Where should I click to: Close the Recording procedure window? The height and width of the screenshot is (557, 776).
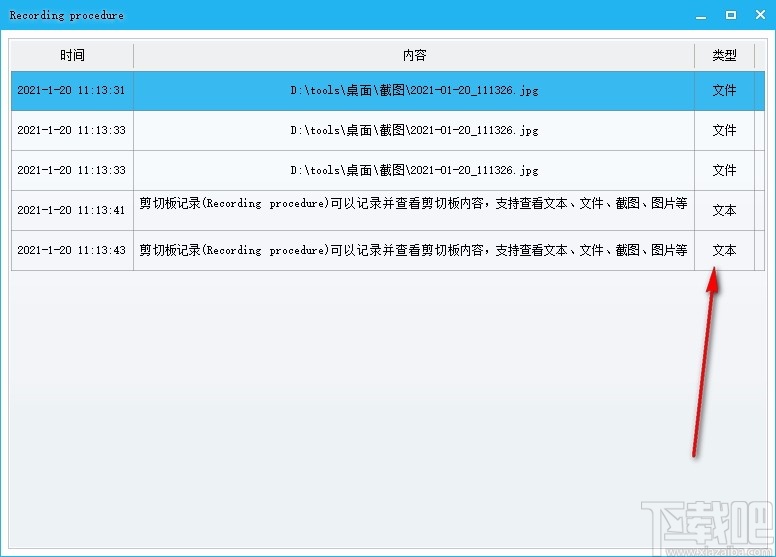pyautogui.click(x=761, y=15)
